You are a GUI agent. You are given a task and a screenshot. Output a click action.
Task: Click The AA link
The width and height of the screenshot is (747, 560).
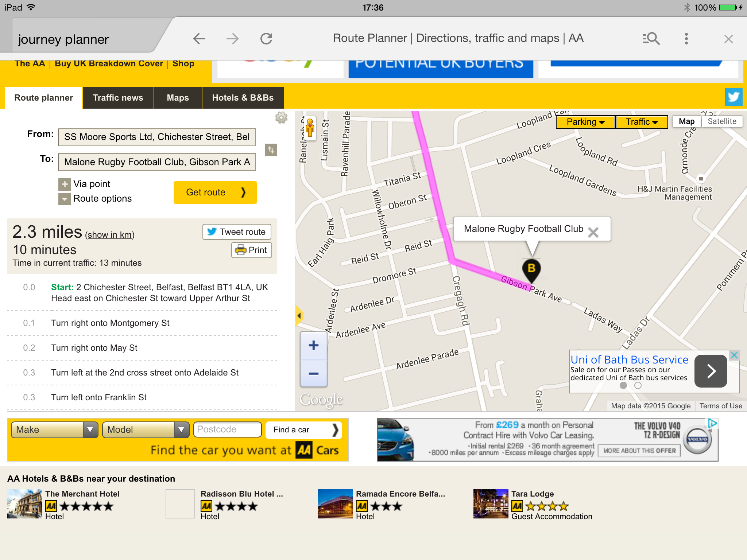click(30, 63)
